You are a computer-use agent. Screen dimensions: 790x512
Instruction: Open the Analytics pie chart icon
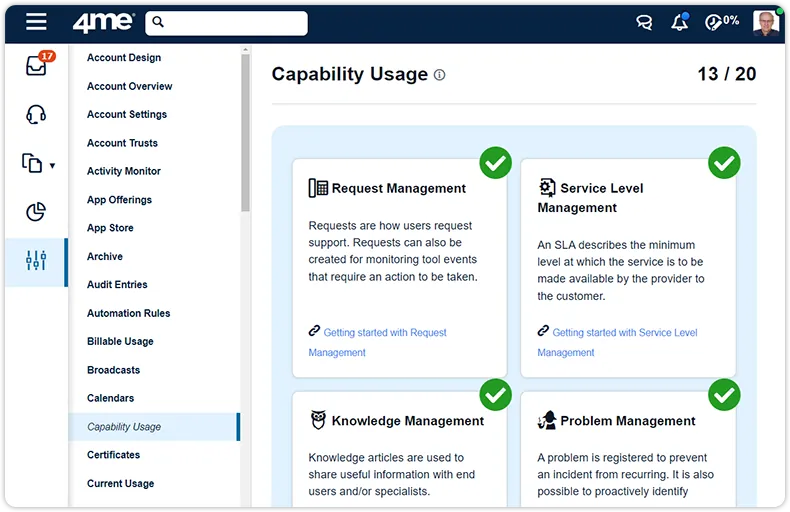click(x=36, y=212)
